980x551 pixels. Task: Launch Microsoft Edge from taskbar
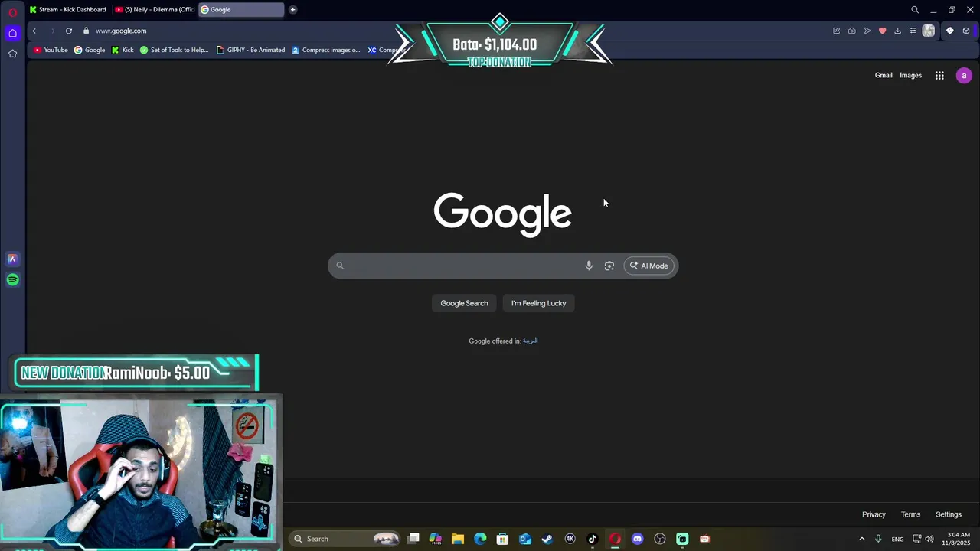click(480, 539)
